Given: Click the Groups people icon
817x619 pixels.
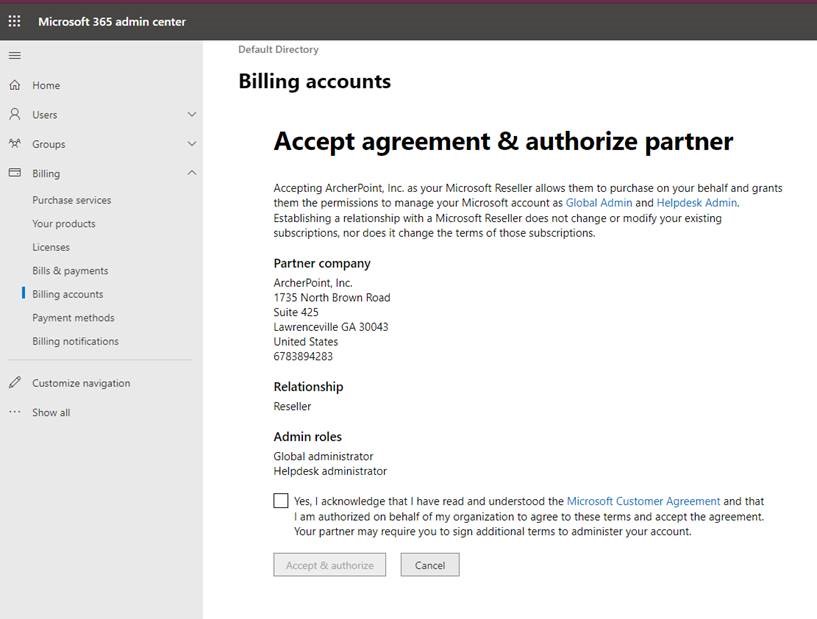Looking at the screenshot, I should (15, 143).
